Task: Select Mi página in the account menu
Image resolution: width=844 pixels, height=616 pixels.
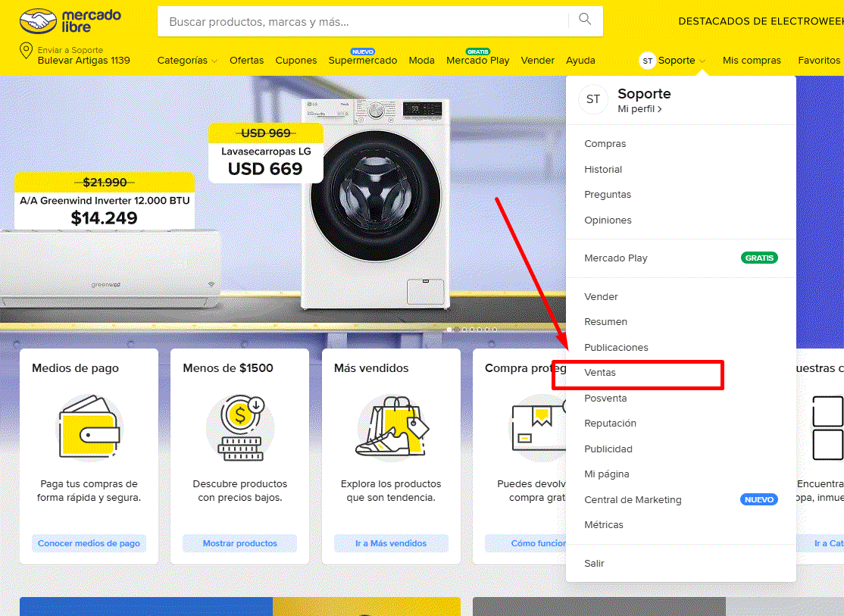Action: (607, 474)
